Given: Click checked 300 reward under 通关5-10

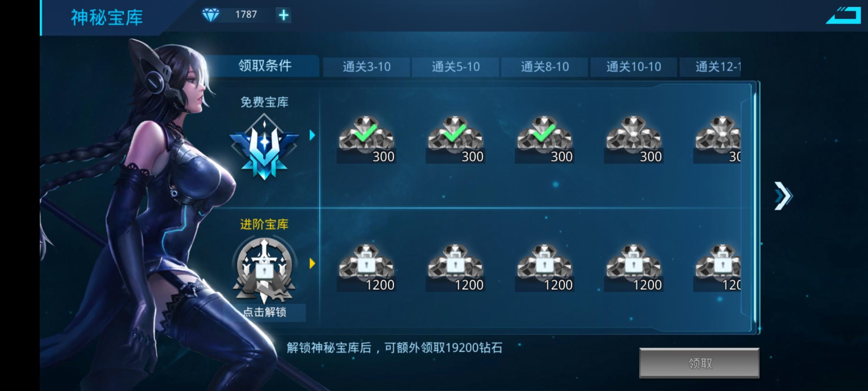Looking at the screenshot, I should tap(455, 140).
